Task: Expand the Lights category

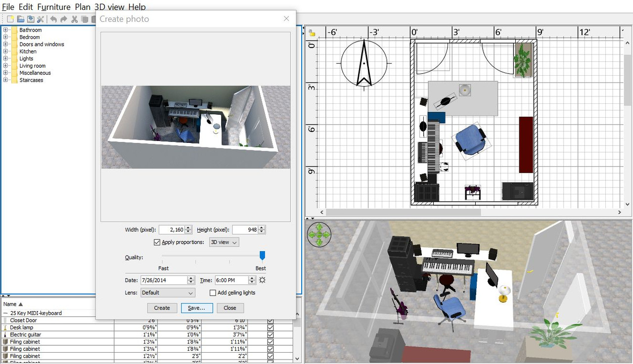Action: click(x=5, y=58)
